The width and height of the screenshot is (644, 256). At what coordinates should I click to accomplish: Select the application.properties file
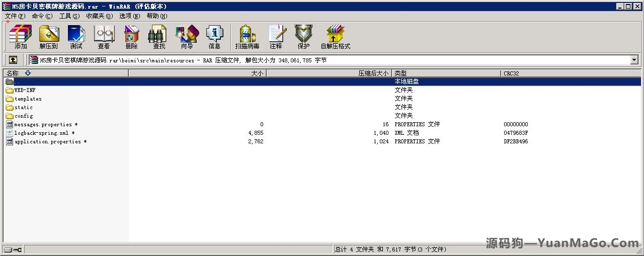pos(47,142)
